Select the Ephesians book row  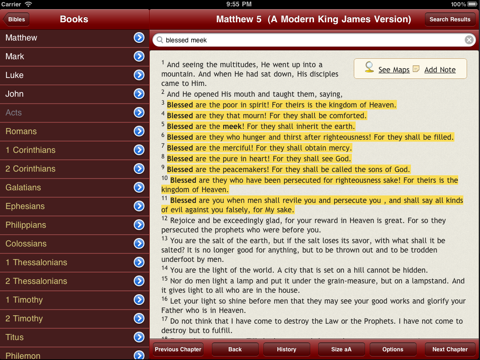74,206
